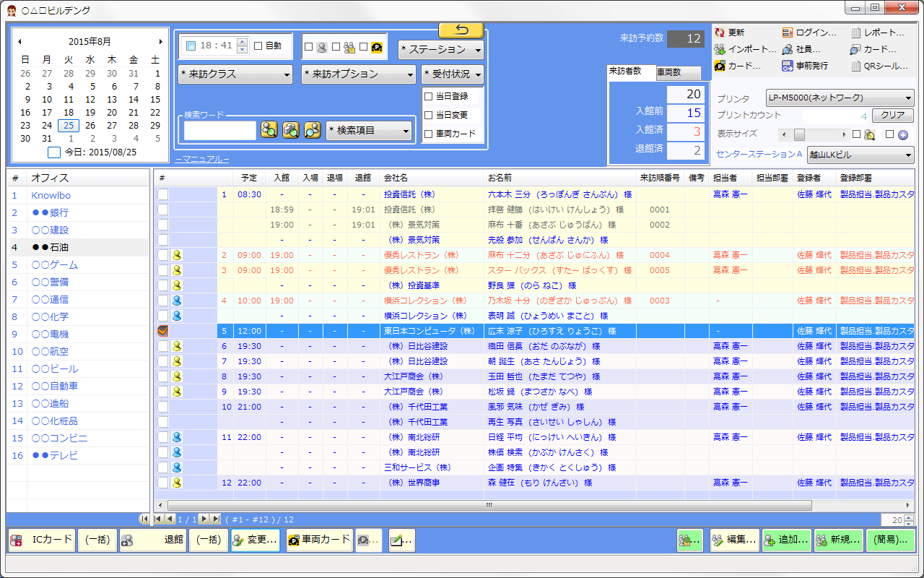The image size is (924, 578).
Task: Click the 表示サイズ slider thumb
Action: pos(799,134)
